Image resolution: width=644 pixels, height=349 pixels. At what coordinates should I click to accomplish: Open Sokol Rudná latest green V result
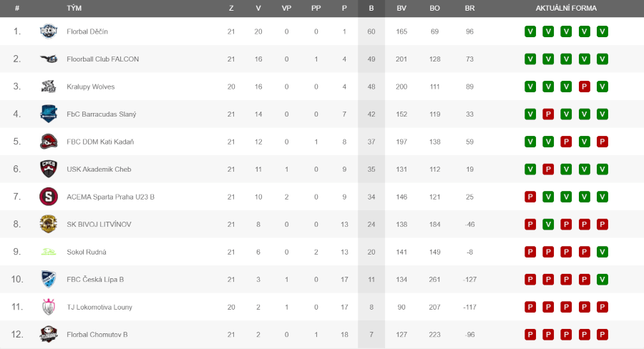pos(602,252)
